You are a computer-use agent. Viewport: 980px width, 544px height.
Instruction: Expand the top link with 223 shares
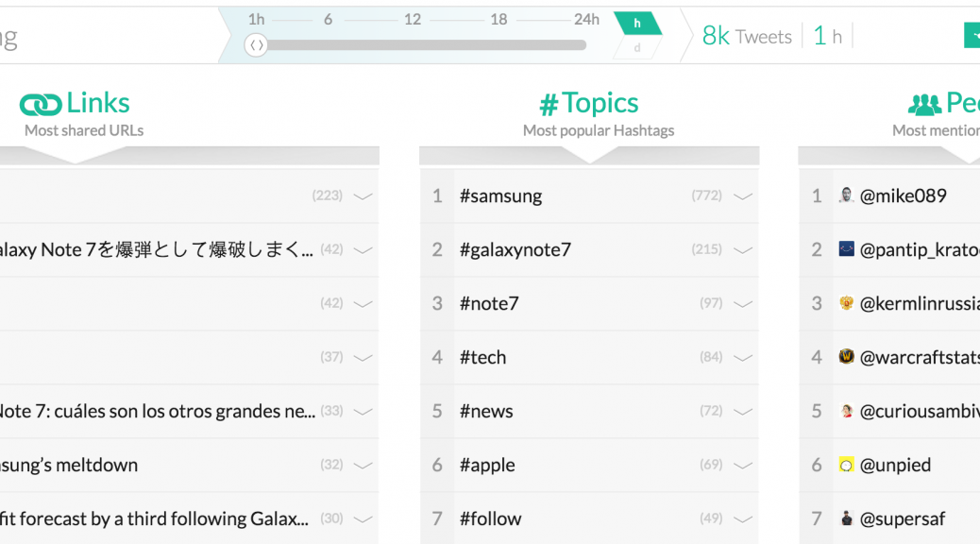pos(363,196)
